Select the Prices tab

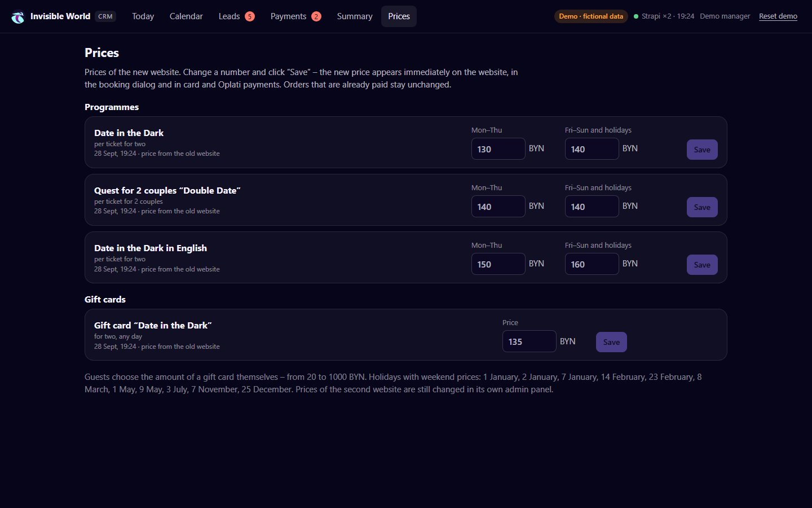point(399,16)
